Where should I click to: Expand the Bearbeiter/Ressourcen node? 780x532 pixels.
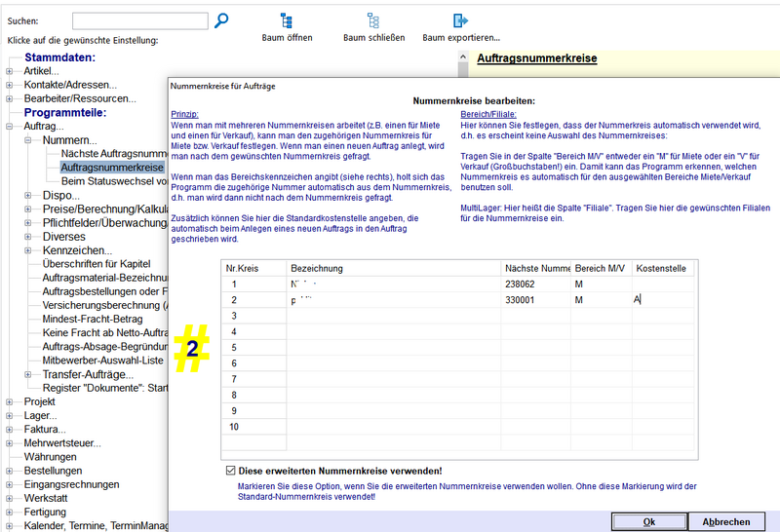click(9, 99)
